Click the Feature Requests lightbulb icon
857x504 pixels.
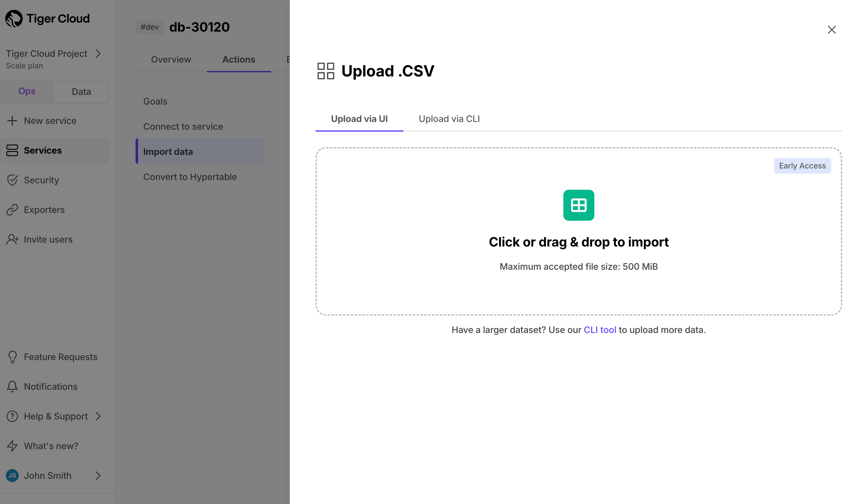tap(12, 357)
